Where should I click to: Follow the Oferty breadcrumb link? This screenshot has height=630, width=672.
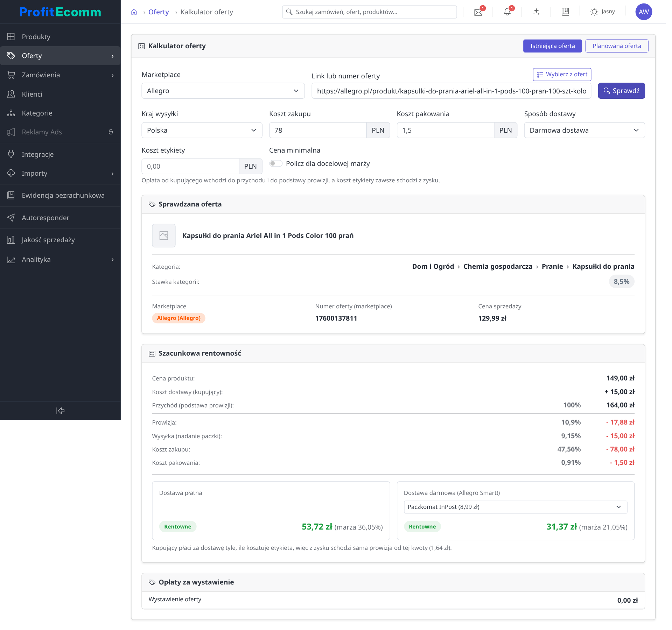coord(159,12)
